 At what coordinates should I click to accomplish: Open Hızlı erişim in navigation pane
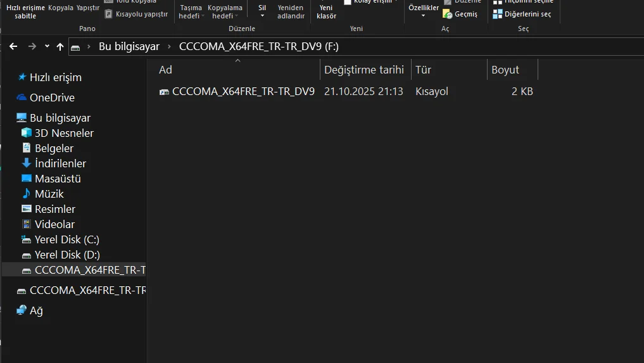click(x=56, y=77)
